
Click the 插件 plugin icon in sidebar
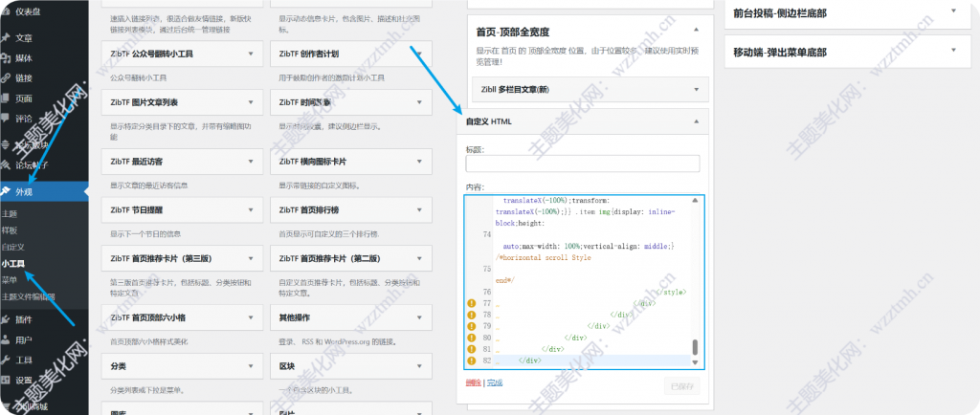tap(6, 320)
